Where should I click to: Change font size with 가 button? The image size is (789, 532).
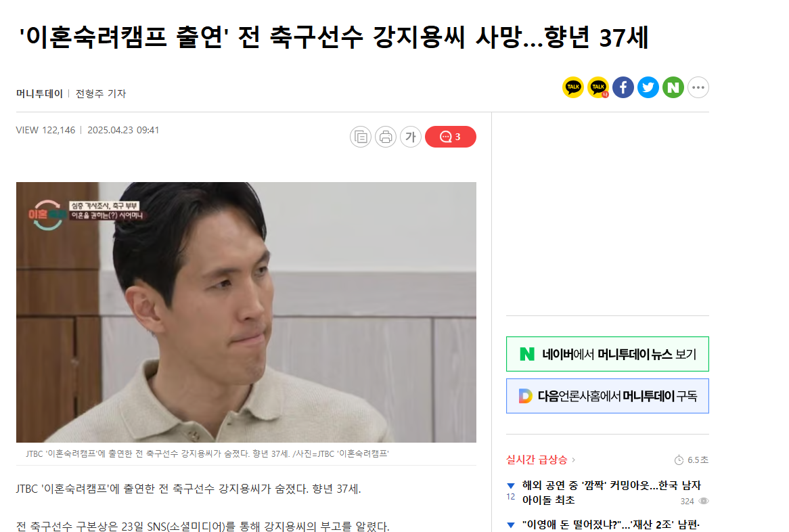tap(411, 137)
